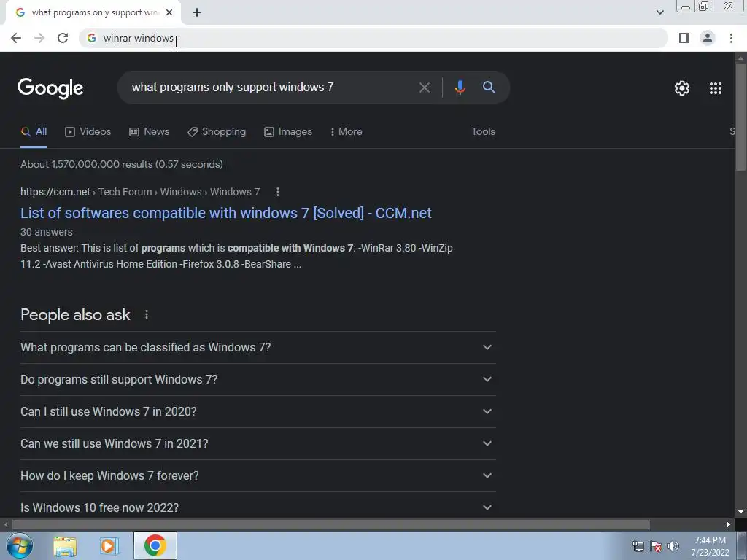Open Google quick settings gear
The image size is (747, 560).
pos(682,88)
